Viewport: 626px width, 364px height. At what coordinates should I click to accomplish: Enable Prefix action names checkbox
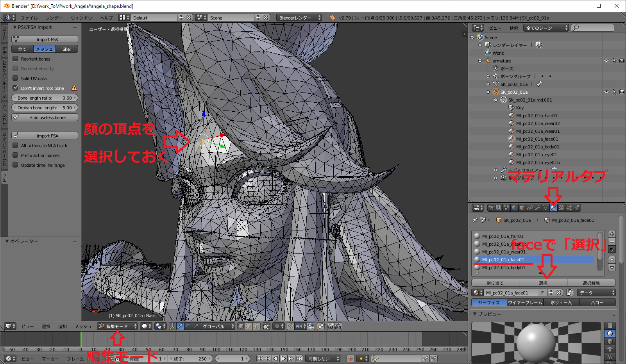point(16,155)
